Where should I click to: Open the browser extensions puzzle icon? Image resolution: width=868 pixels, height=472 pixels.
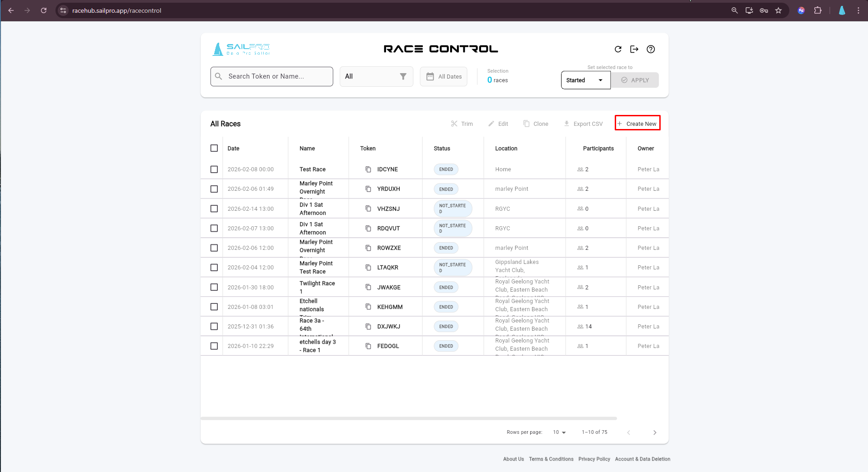(x=818, y=10)
